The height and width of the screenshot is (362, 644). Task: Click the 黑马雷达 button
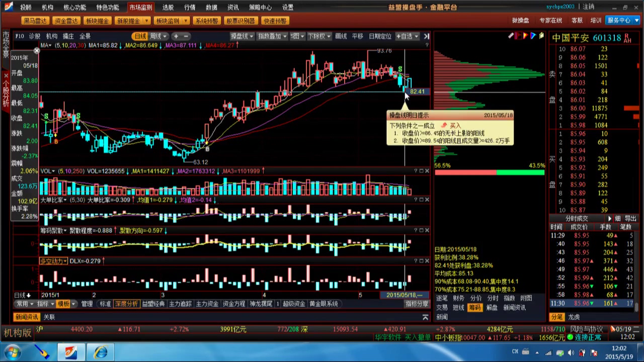[35, 21]
